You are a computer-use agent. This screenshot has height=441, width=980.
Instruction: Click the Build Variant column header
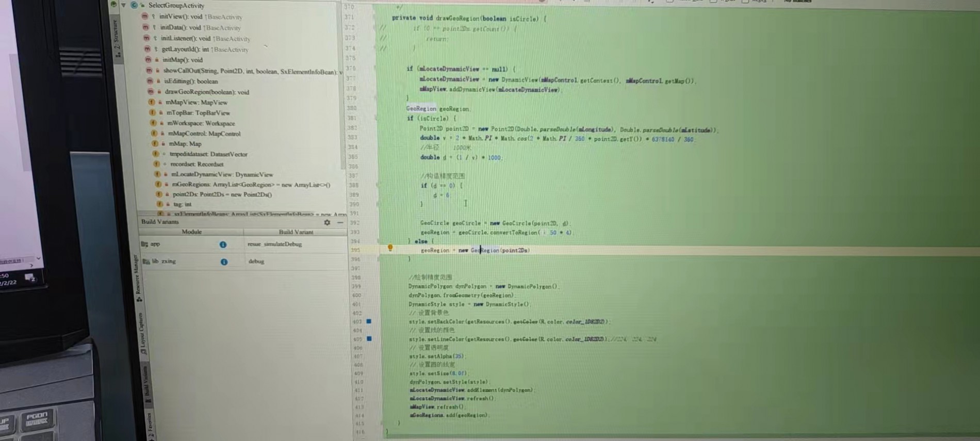[296, 232]
